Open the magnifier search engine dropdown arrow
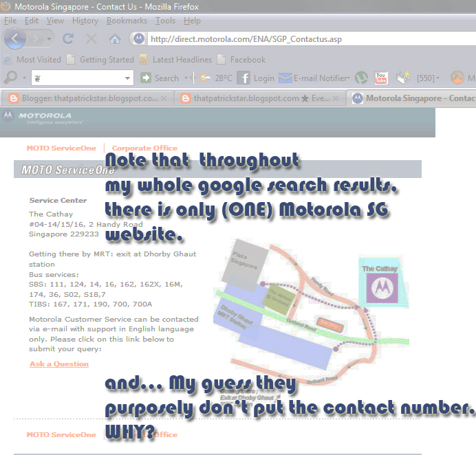 coord(24,78)
